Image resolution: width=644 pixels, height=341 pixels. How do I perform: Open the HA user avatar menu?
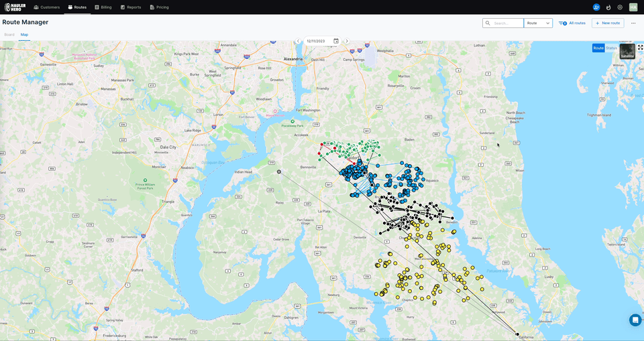(x=633, y=7)
